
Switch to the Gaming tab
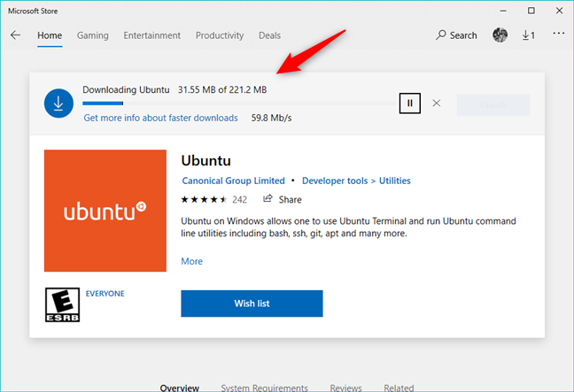(x=93, y=35)
